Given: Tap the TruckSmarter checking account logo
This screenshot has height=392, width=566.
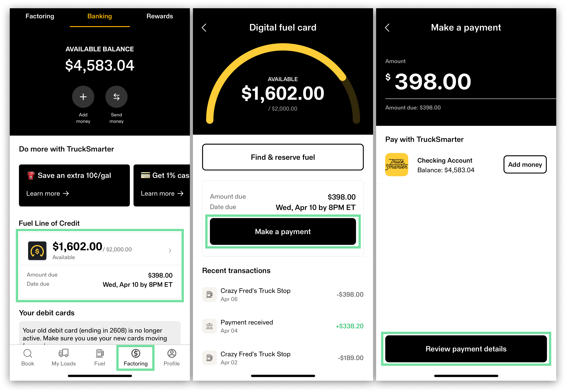Looking at the screenshot, I should point(396,165).
